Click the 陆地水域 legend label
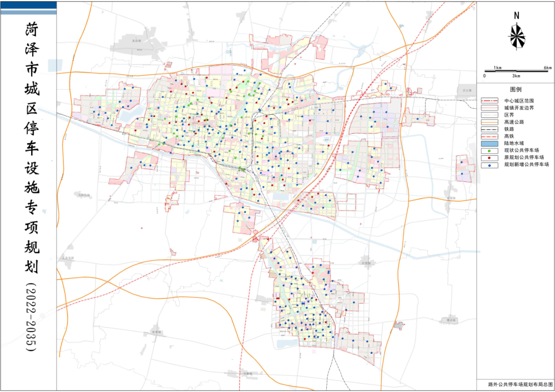Viewport: 555px width, 392px height. (x=514, y=144)
